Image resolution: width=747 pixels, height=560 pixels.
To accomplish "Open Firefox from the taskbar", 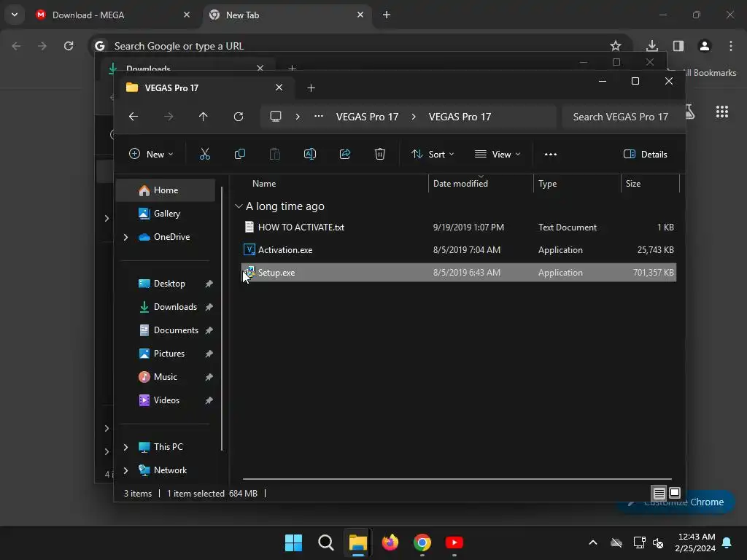I will click(x=390, y=542).
